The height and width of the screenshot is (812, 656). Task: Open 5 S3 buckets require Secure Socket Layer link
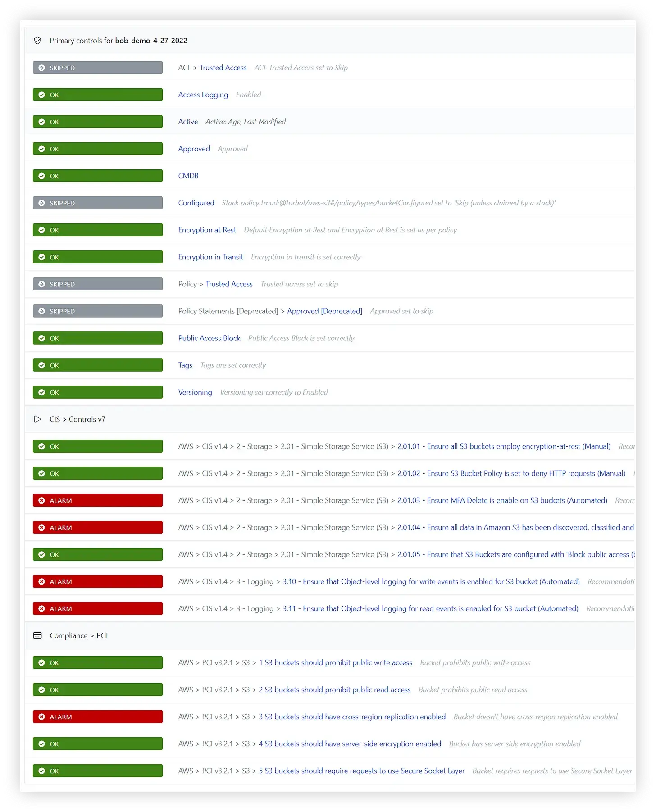[362, 771]
